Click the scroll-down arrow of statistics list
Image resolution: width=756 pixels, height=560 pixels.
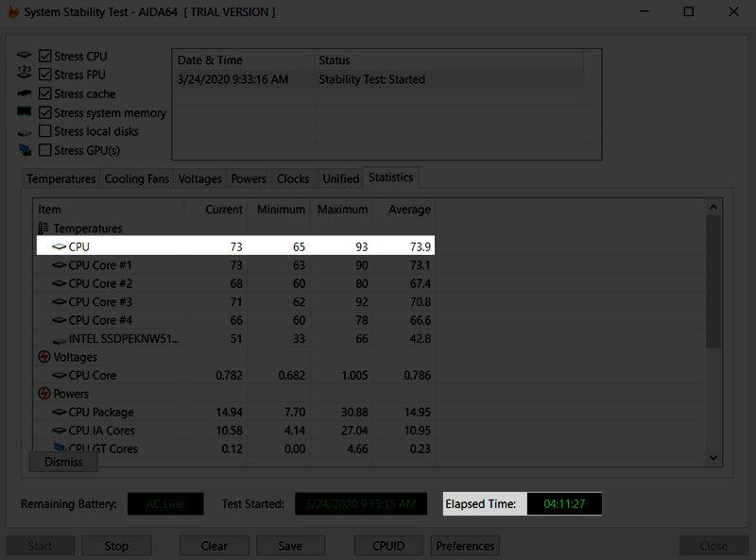pos(713,458)
